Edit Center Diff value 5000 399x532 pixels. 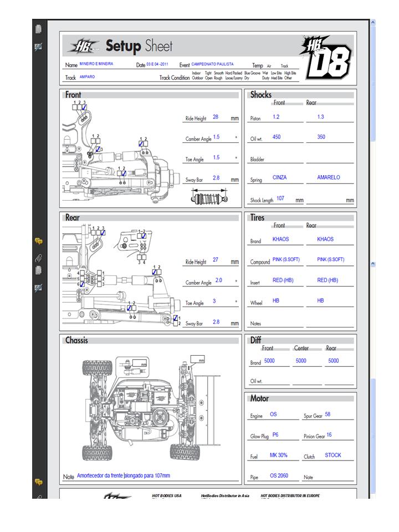(x=301, y=361)
